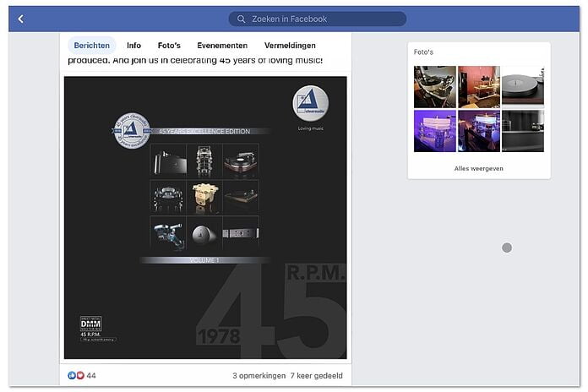This screenshot has height=392, width=588.
Task: Click the '1978' text on the cover
Action: (219, 335)
